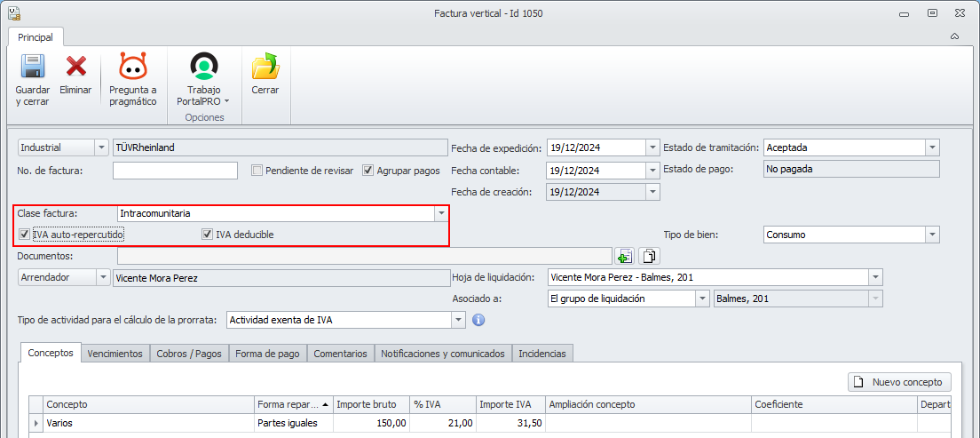This screenshot has width=980, height=438.
Task: Select the Principal ribbon tab
Action: [x=36, y=37]
